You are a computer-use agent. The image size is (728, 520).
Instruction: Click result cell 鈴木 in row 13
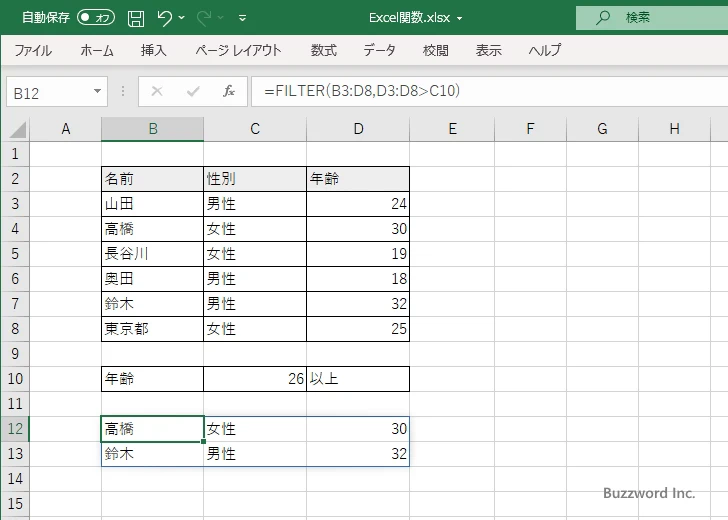tap(152, 454)
